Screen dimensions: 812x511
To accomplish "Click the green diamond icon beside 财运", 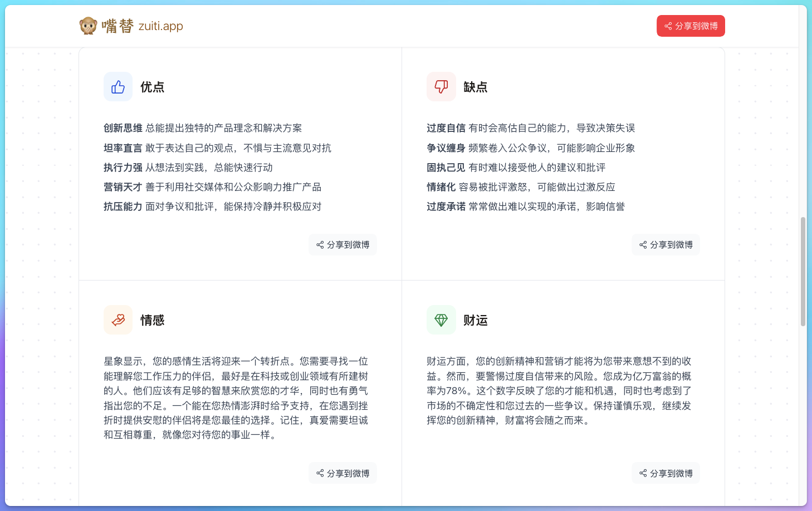I will pos(441,320).
